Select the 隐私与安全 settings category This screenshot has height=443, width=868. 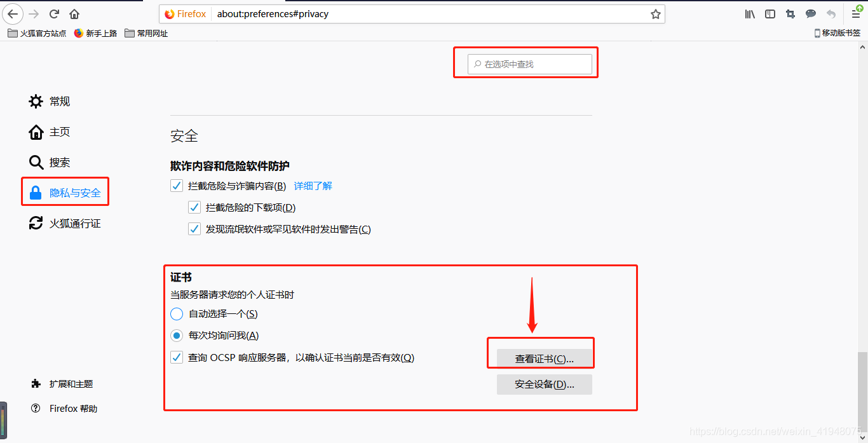coord(65,193)
